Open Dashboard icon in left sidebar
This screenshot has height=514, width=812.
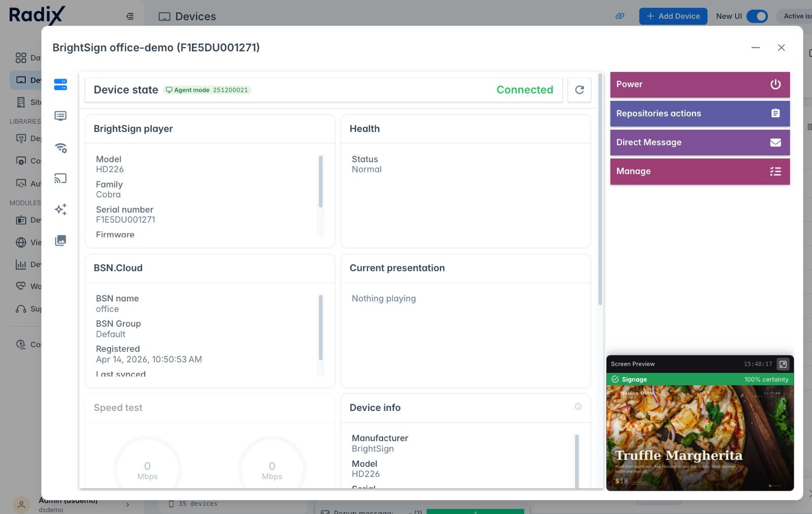(x=21, y=58)
